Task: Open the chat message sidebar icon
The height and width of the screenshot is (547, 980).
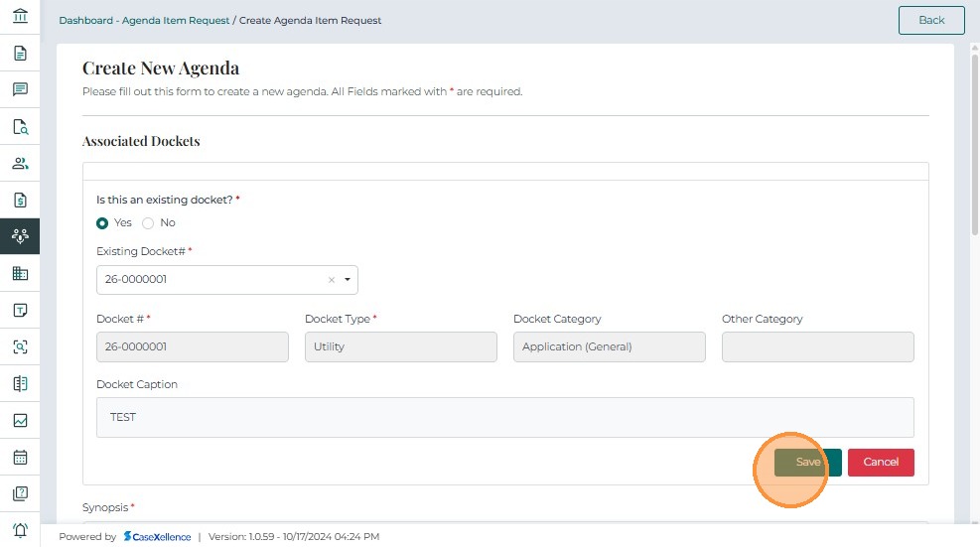Action: [20, 89]
